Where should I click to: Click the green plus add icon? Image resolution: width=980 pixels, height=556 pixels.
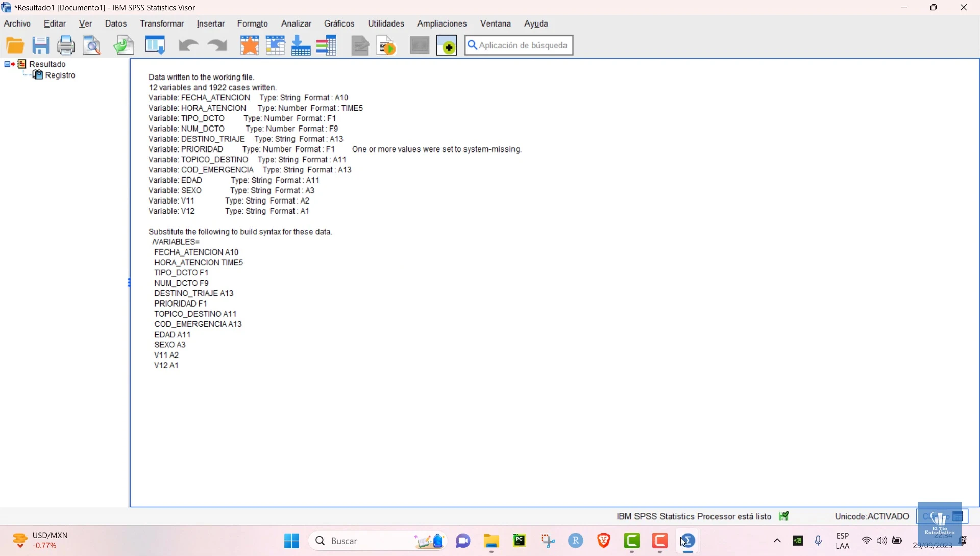447,45
